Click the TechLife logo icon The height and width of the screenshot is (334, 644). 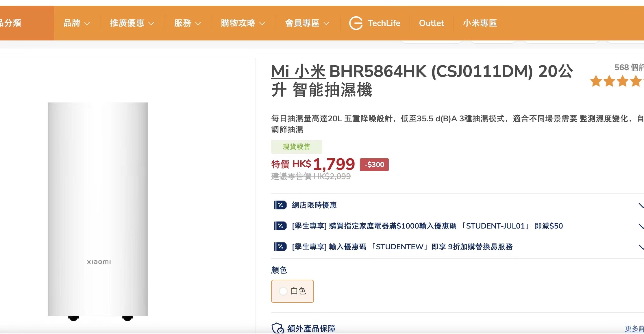click(356, 23)
